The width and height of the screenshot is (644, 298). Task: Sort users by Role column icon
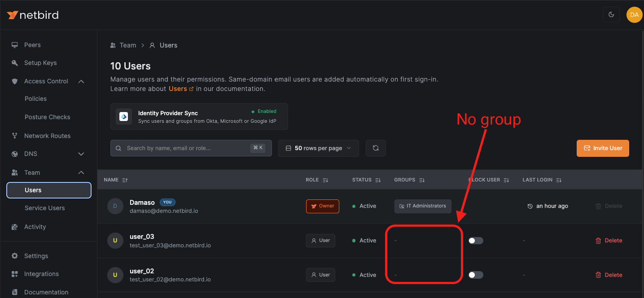(325, 180)
